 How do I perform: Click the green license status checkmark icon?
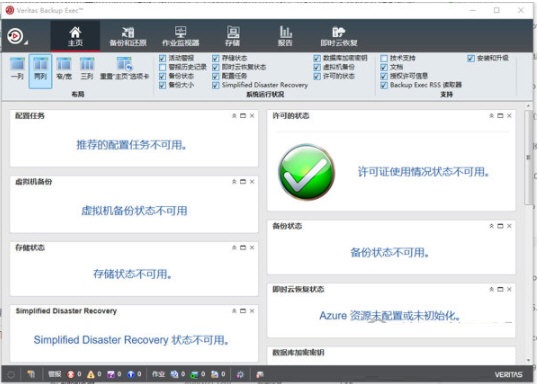(306, 172)
